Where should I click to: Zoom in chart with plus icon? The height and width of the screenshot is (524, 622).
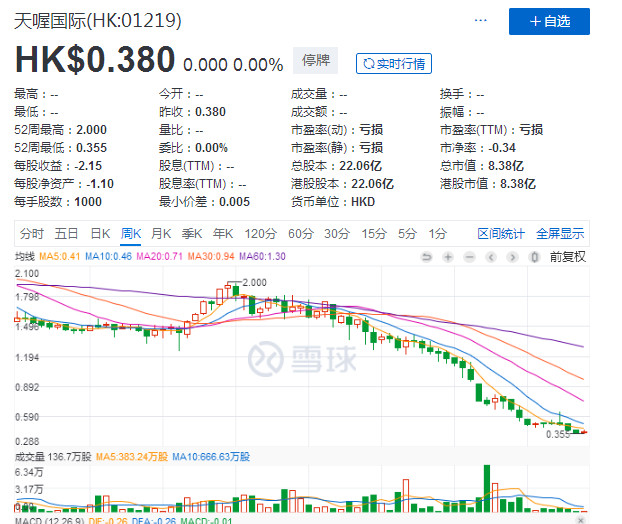coord(448,257)
